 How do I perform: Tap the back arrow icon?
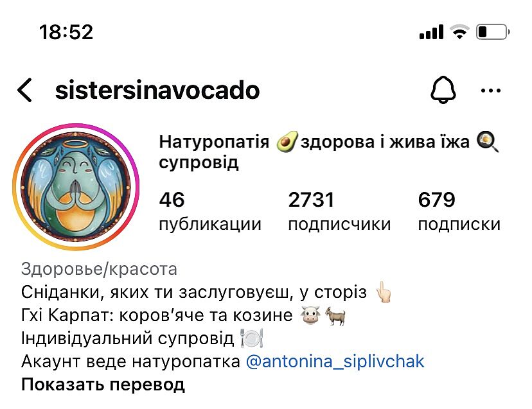pos(25,90)
